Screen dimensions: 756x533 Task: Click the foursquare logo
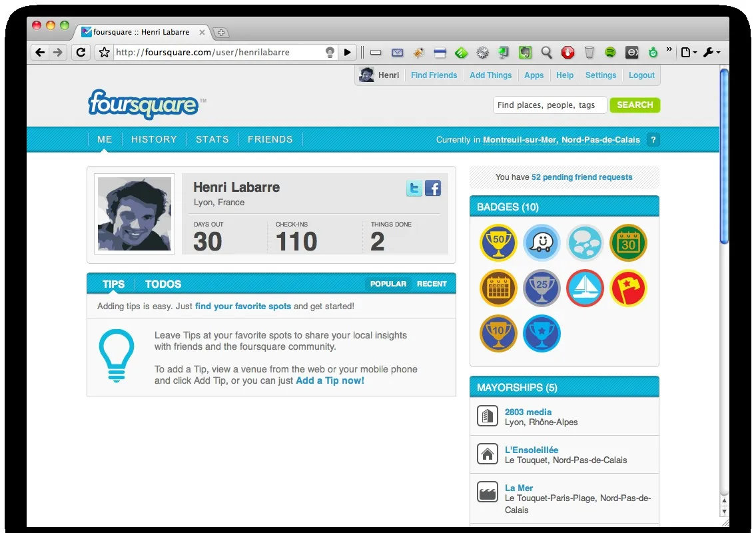[x=144, y=104]
